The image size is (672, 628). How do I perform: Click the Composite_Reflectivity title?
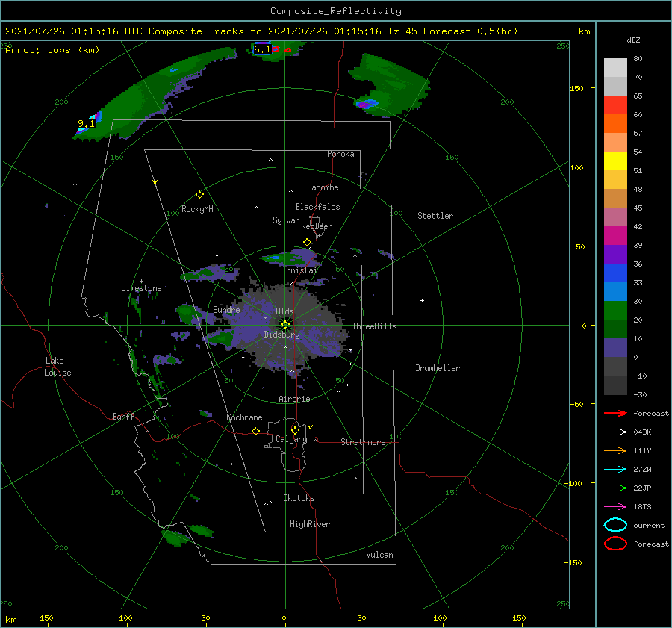(336, 11)
